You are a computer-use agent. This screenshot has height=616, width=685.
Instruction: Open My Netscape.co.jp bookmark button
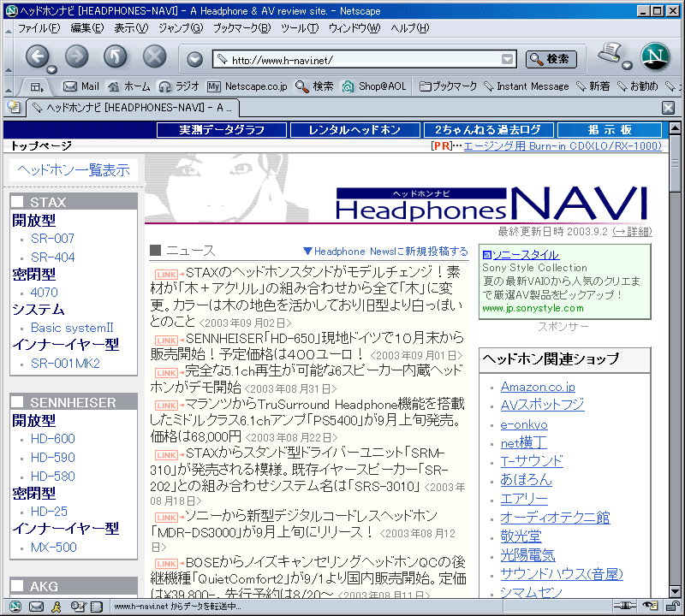click(247, 86)
